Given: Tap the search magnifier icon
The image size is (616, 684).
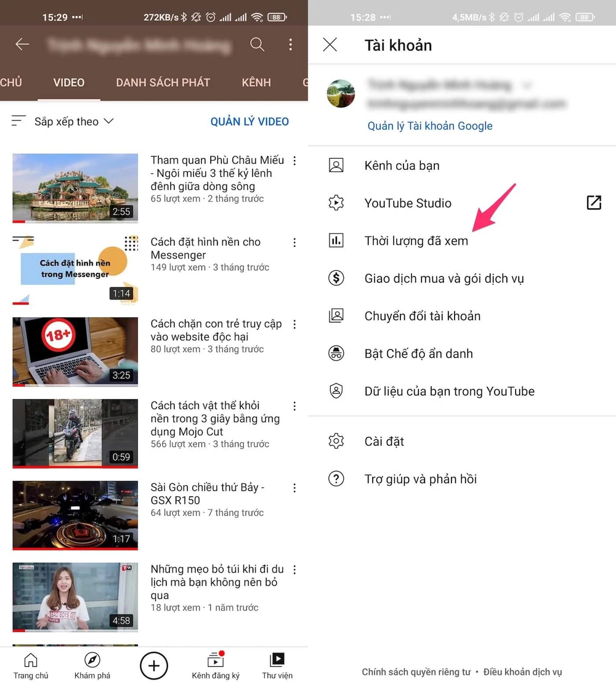Looking at the screenshot, I should coord(257,44).
